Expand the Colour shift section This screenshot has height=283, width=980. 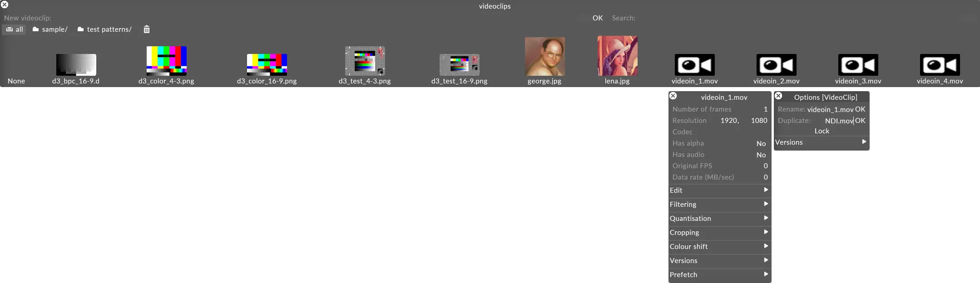[x=720, y=247]
